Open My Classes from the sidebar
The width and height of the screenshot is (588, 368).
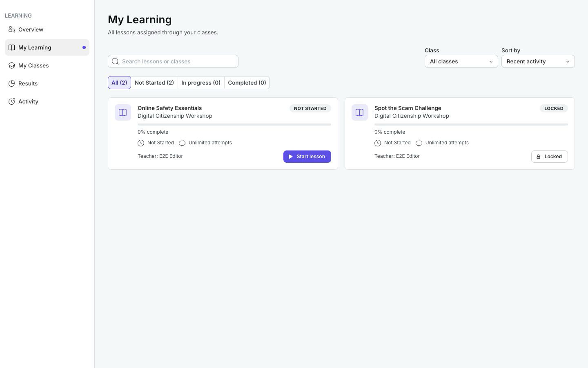(x=47, y=65)
